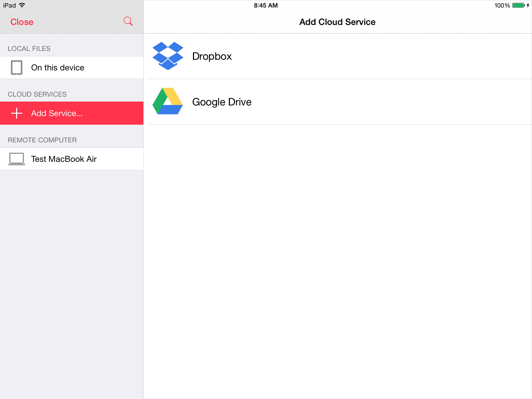Click the CLOUD SERVICES section header

point(37,94)
